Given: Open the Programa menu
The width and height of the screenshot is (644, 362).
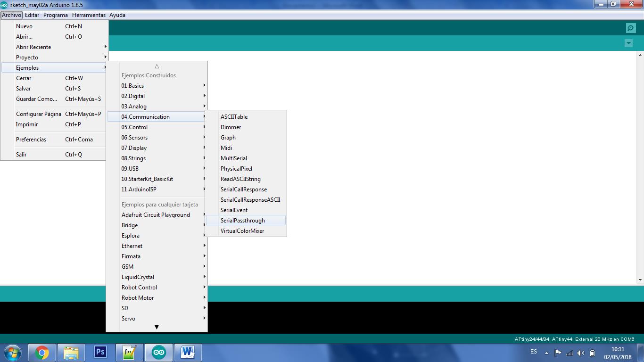Looking at the screenshot, I should (56, 15).
